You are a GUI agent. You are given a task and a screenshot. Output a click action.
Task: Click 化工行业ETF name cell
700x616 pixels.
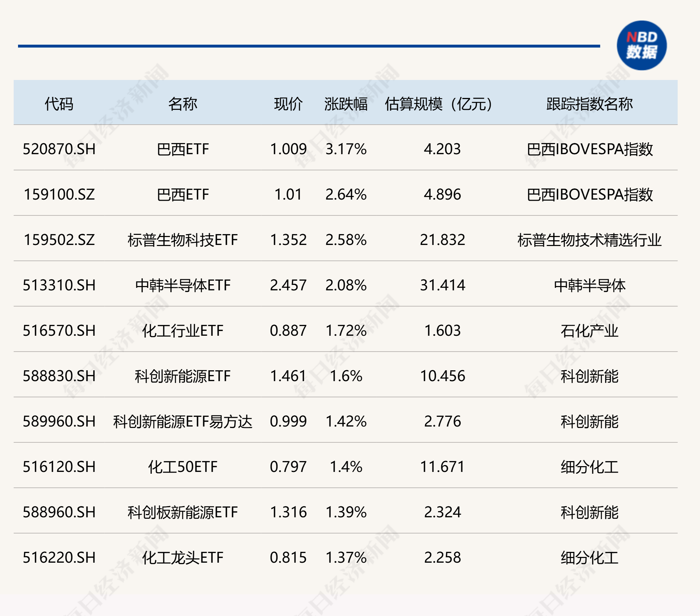(182, 331)
